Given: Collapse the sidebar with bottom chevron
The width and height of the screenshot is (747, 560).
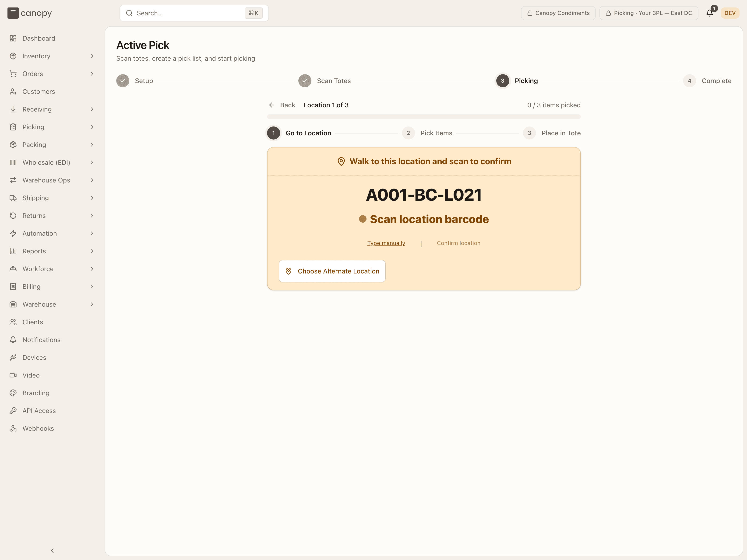Looking at the screenshot, I should (x=52, y=550).
